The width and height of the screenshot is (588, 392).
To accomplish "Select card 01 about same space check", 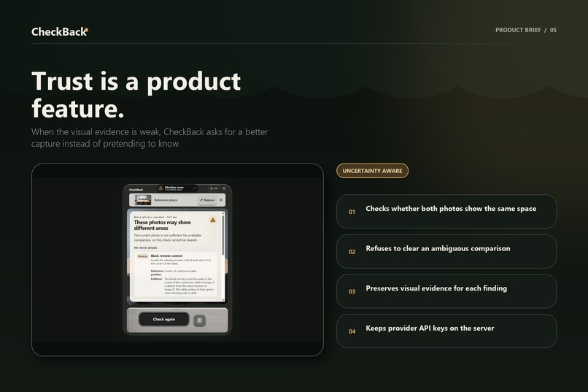I will click(x=446, y=211).
